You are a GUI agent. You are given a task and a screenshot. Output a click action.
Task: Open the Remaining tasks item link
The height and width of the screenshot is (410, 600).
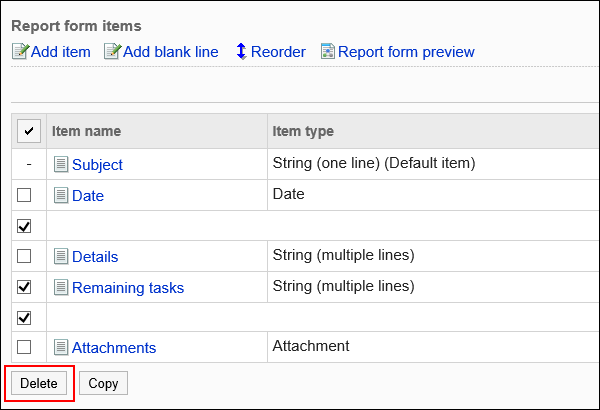pos(128,288)
